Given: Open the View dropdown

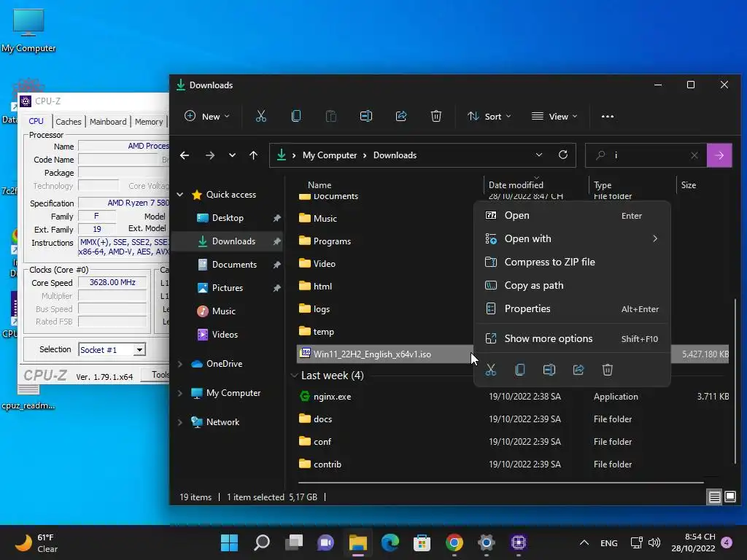Looking at the screenshot, I should (554, 116).
